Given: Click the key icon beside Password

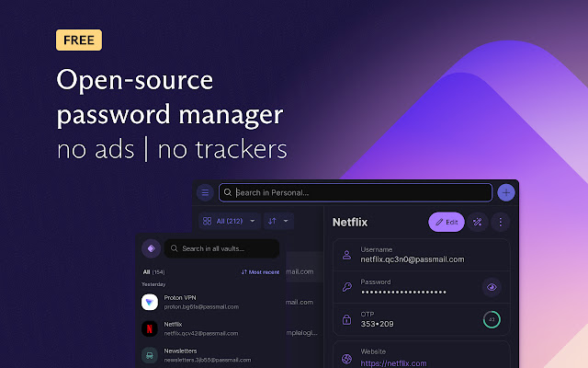Looking at the screenshot, I should pos(347,287).
